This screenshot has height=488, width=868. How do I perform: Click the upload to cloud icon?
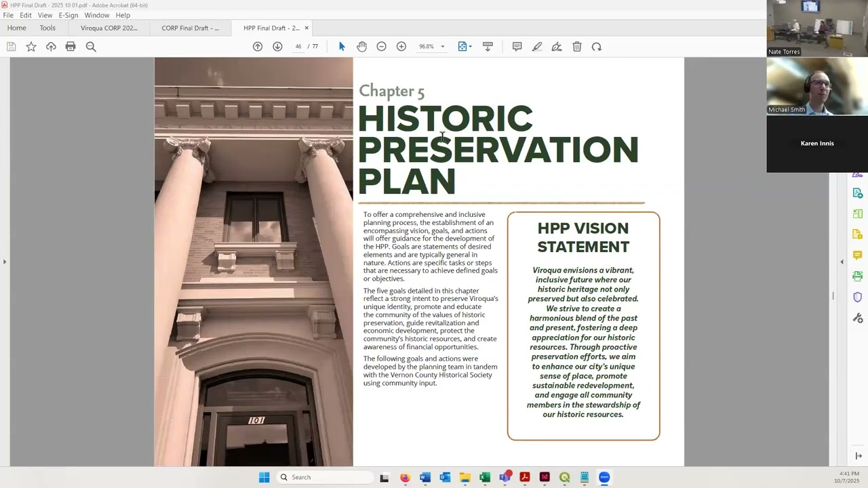tap(51, 47)
